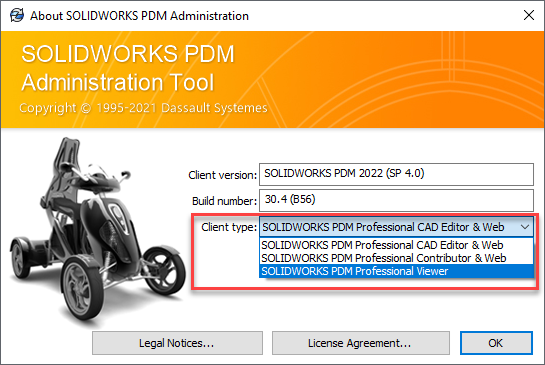Screen dimensions: 545x365
Task: Select Professional Contributor & Web in the dropdown list
Action: click(x=396, y=258)
